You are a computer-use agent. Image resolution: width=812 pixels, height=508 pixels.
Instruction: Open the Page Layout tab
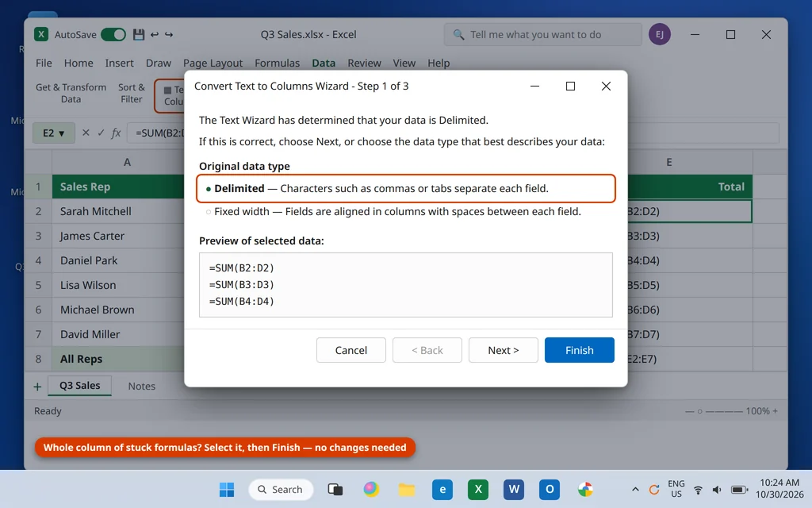point(213,63)
